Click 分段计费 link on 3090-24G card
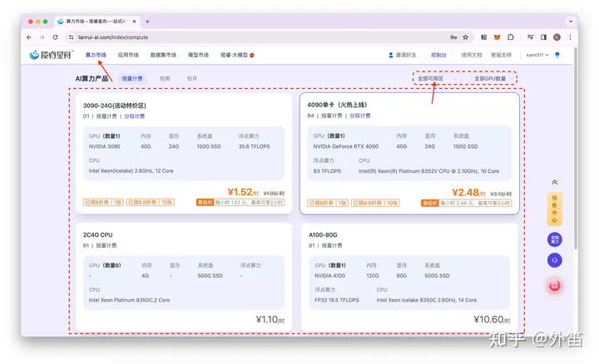599x364 pixels. [x=135, y=116]
